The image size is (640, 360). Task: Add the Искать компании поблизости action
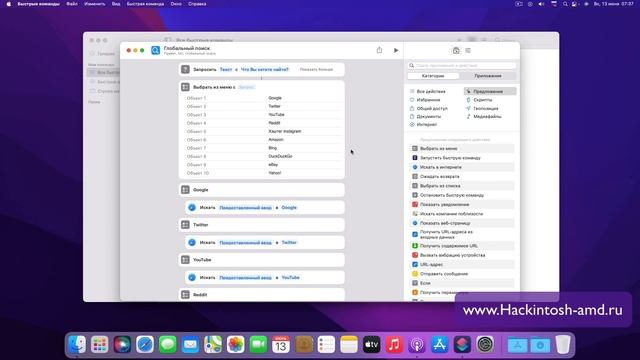[462, 214]
